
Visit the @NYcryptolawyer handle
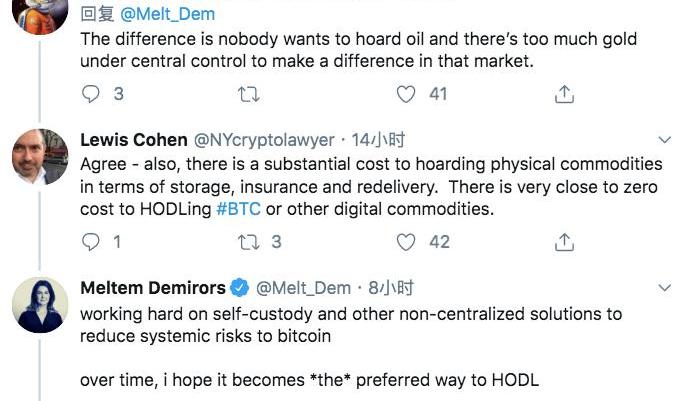coord(263,140)
